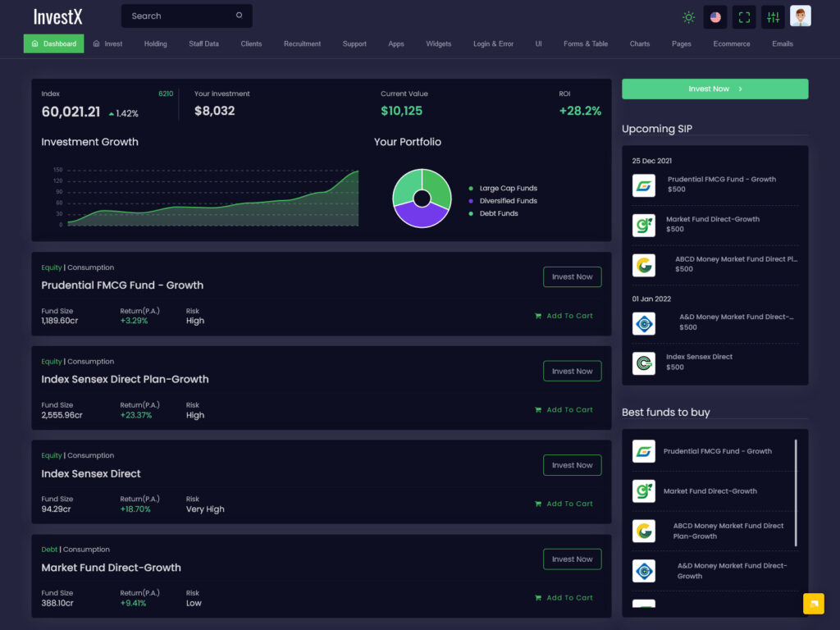Open the Dashboard menu tab
The height and width of the screenshot is (630, 840).
click(53, 44)
